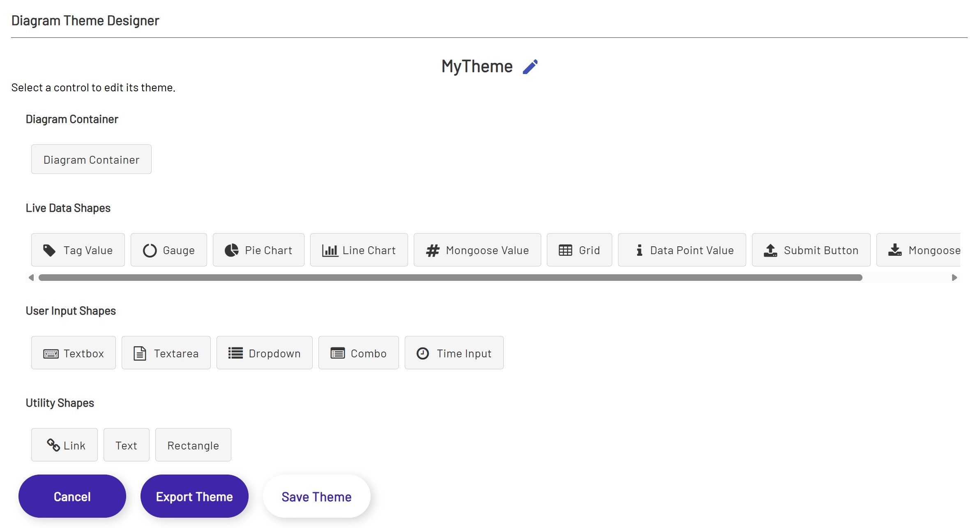The height and width of the screenshot is (528, 980).
Task: Click the Line Chart bar-graph icon
Action: 330,250
